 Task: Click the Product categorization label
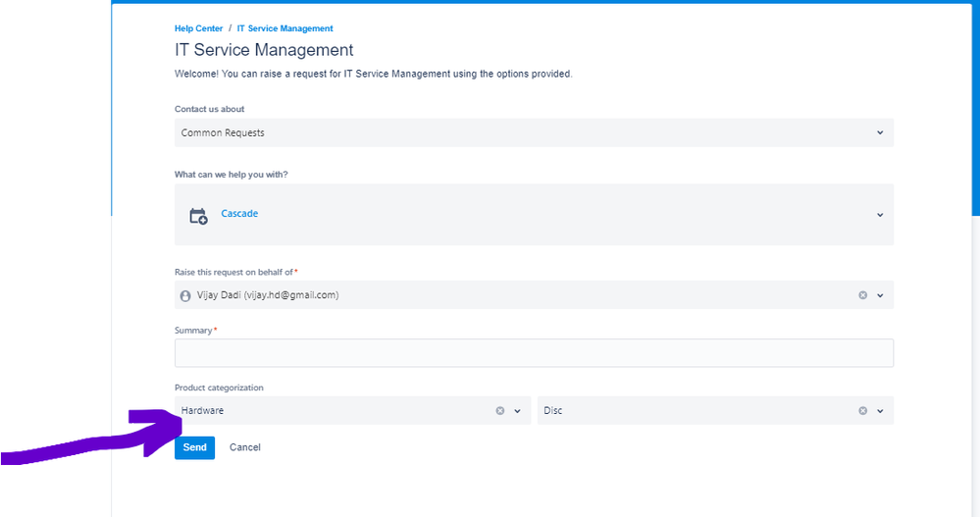(x=219, y=388)
